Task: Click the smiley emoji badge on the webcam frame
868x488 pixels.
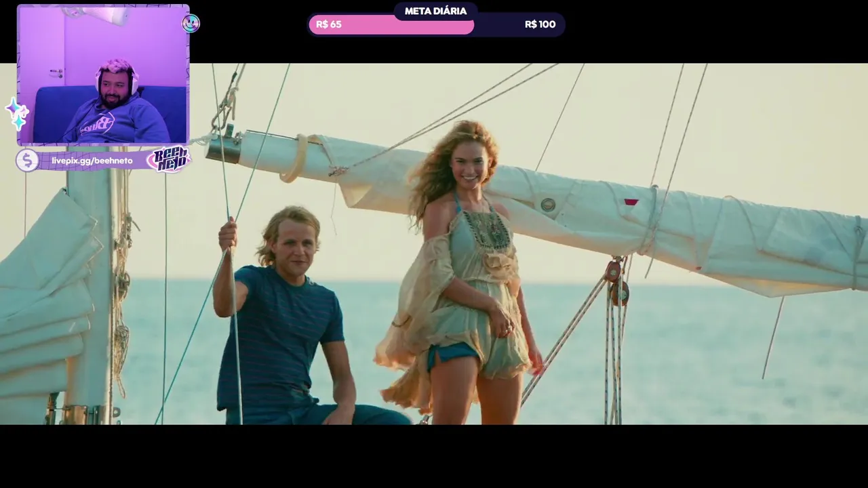Action: (x=191, y=24)
